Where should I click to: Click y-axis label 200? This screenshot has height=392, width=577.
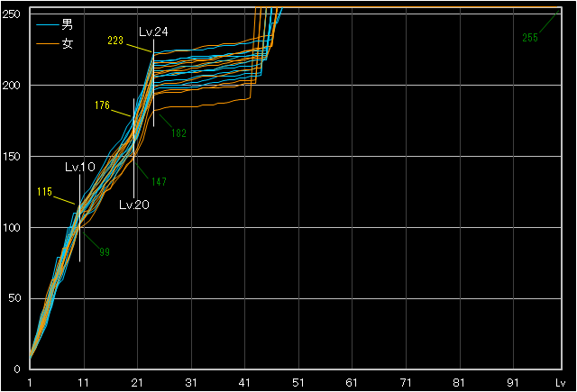(x=11, y=86)
